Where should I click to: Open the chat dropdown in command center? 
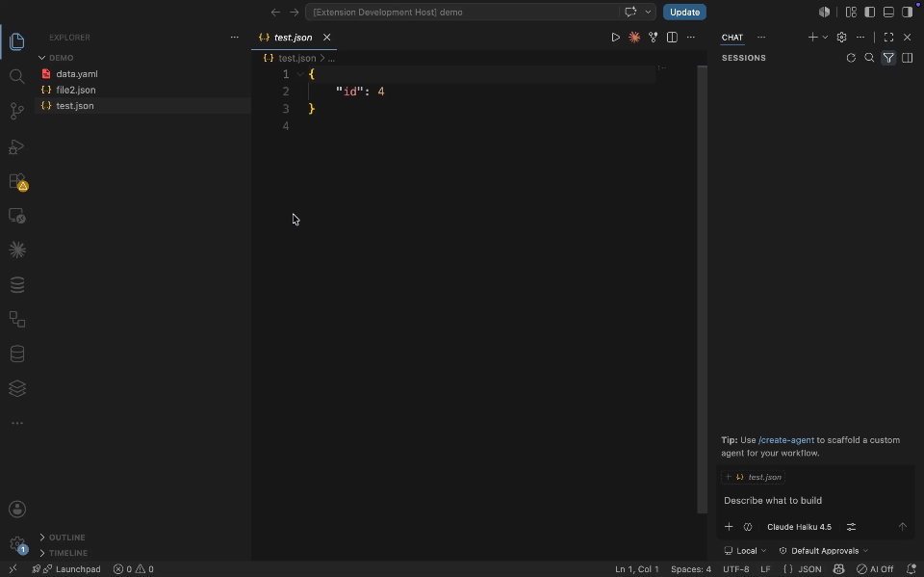[x=648, y=12]
